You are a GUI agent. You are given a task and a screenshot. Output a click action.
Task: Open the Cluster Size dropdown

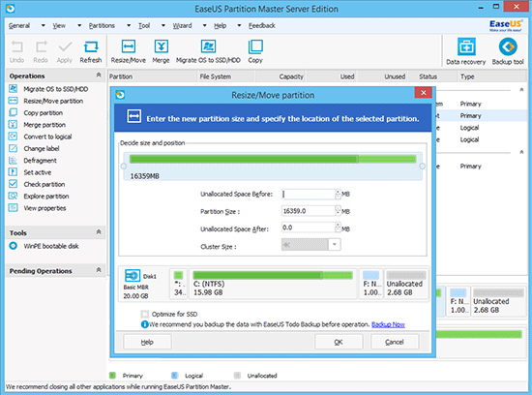pyautogui.click(x=335, y=245)
